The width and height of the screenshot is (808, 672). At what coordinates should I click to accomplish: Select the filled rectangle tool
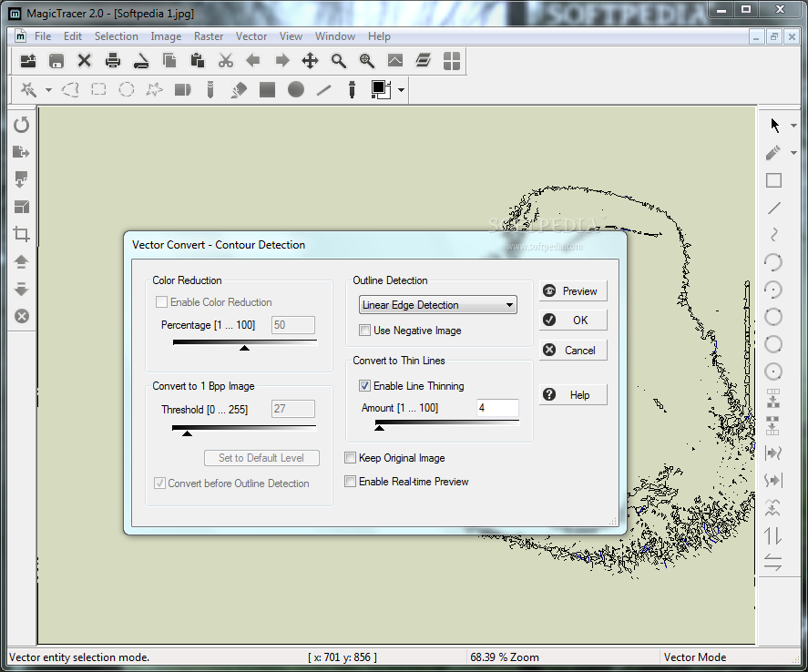point(267,90)
